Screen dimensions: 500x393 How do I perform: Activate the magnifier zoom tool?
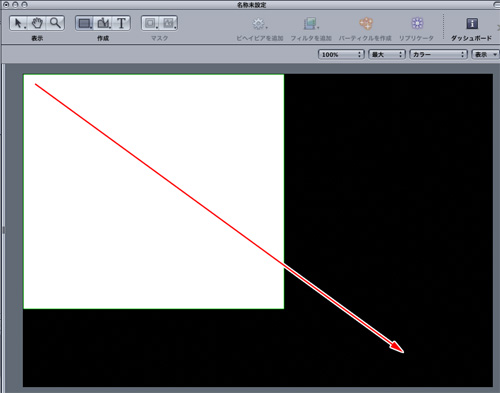(55, 23)
